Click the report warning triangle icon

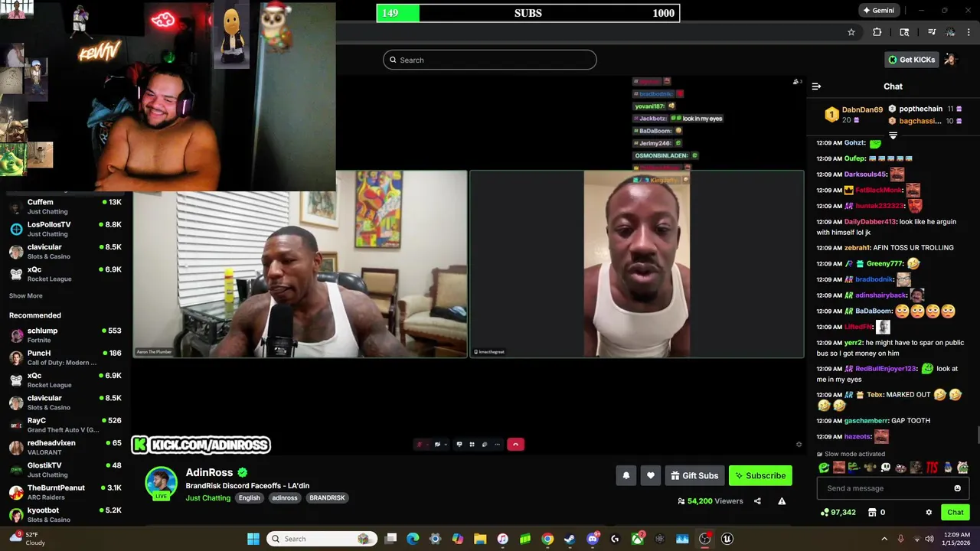pyautogui.click(x=782, y=501)
